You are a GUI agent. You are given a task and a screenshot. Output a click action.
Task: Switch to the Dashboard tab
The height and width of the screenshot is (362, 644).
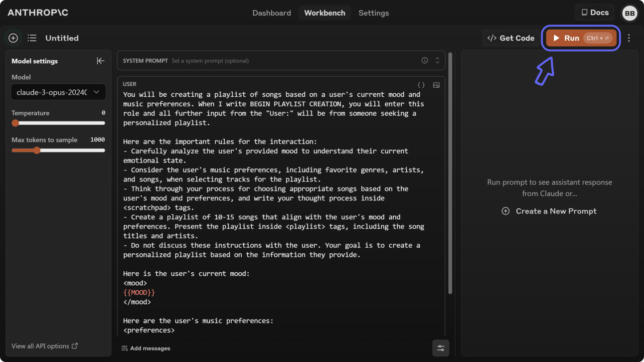[272, 13]
